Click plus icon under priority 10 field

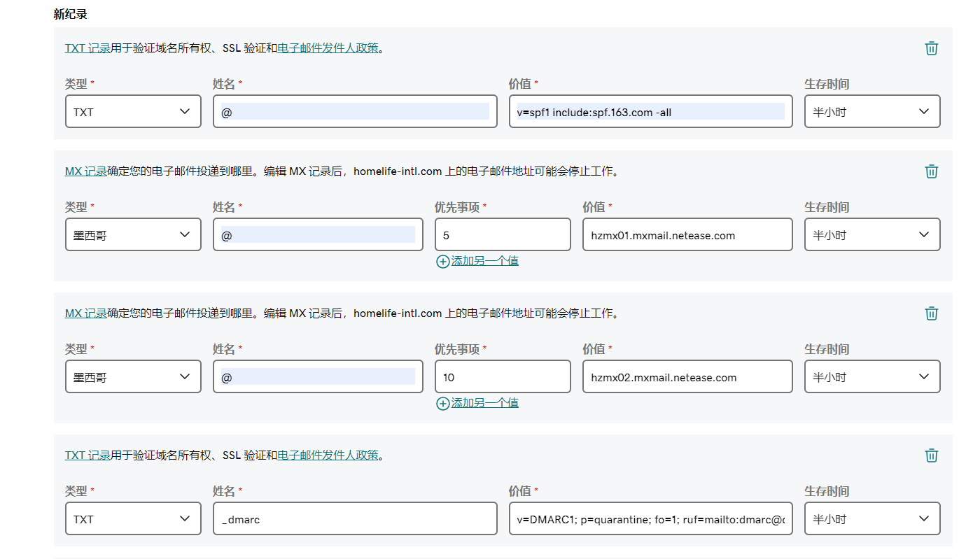click(442, 404)
